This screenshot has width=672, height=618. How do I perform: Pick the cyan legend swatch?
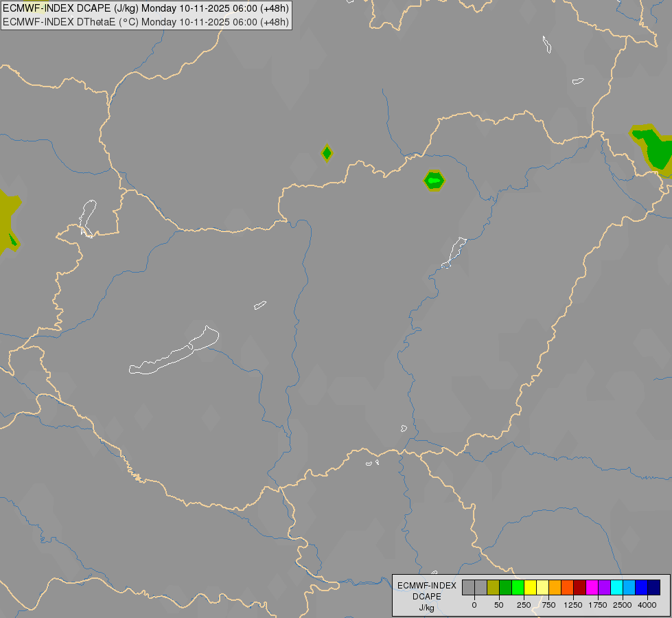tap(616, 587)
